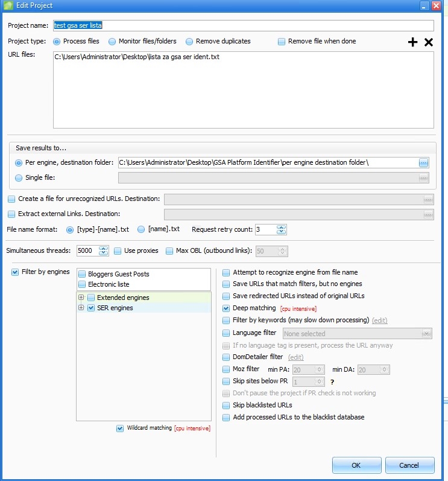The width and height of the screenshot is (448, 481).
Task: Open the edit link for keyword filter
Action: coord(379,320)
